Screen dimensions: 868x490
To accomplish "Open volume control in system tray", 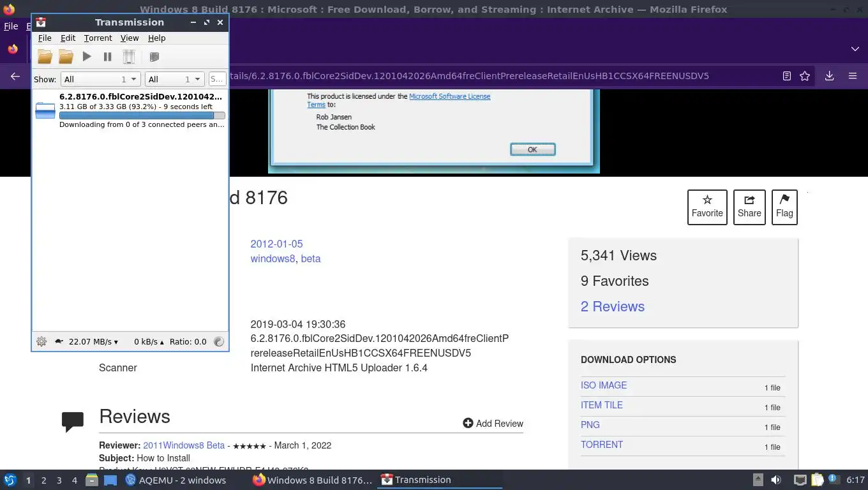I will point(776,480).
